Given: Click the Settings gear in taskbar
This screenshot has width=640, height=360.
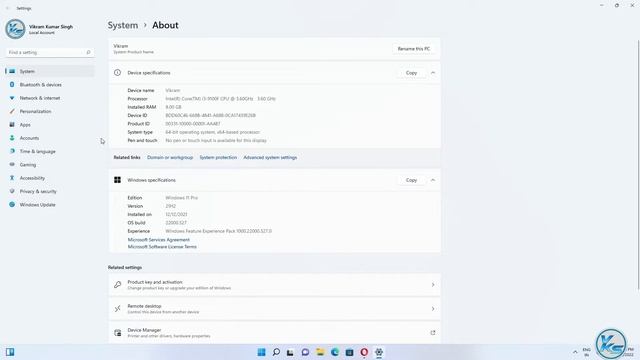Looking at the screenshot, I should coord(379,352).
